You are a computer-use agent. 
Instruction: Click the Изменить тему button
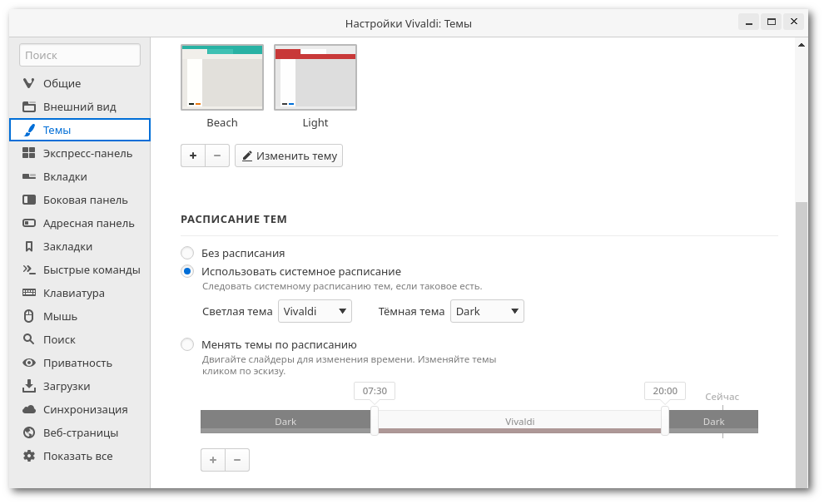[288, 156]
